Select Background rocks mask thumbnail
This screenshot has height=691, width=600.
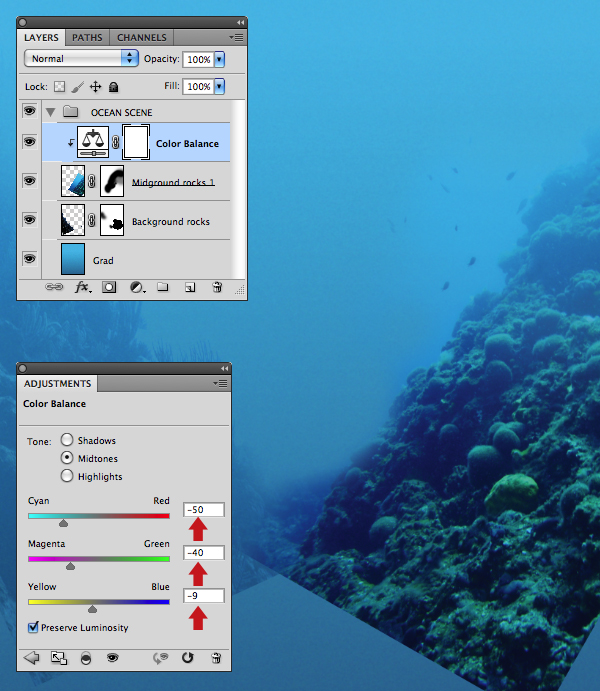point(112,219)
